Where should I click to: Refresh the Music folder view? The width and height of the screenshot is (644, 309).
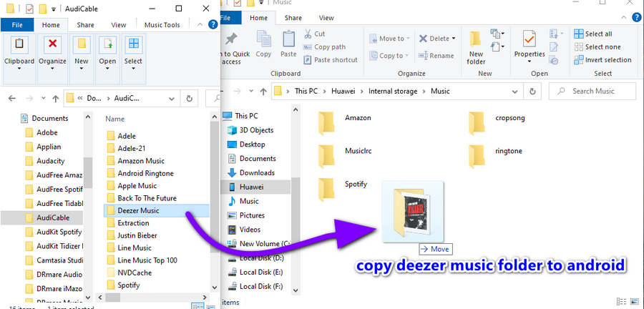click(532, 91)
